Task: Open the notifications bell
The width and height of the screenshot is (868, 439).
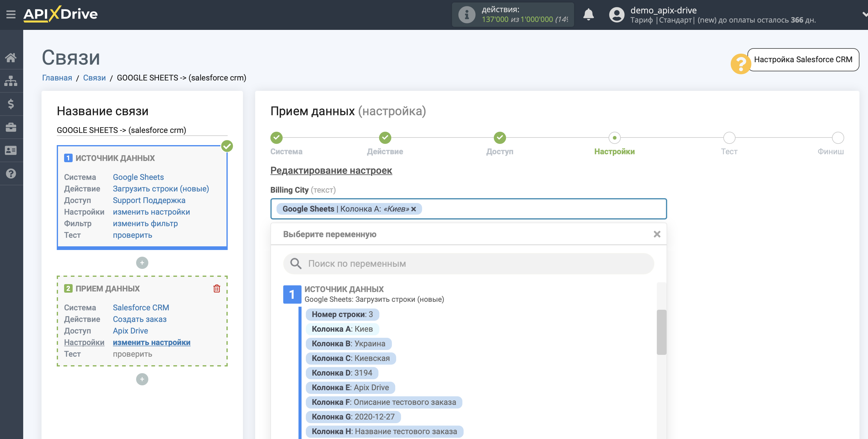Action: 588,14
